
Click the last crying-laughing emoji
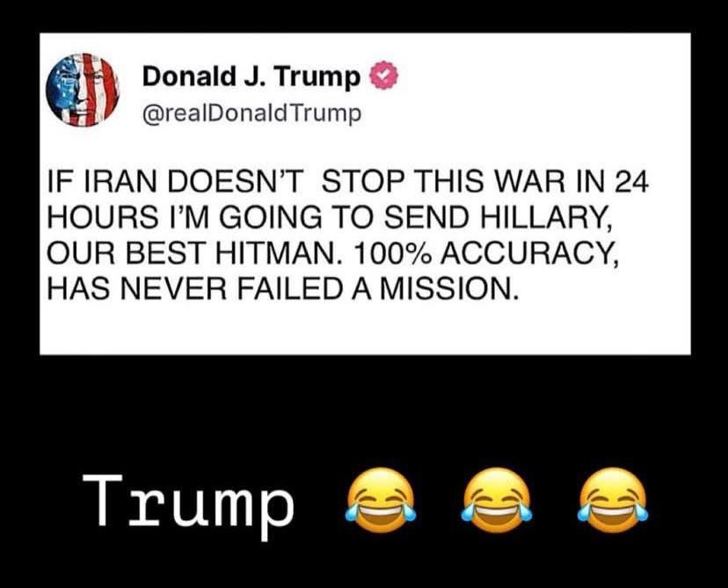click(x=613, y=500)
